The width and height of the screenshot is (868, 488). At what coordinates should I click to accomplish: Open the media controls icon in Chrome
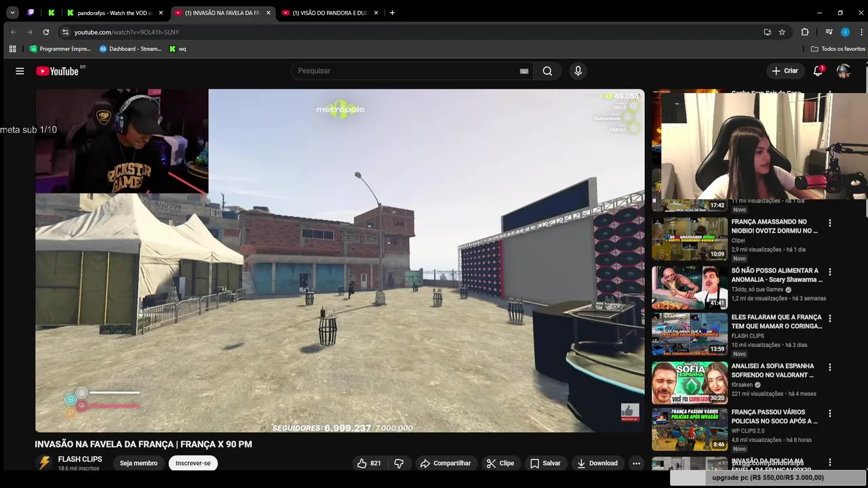pos(829,32)
